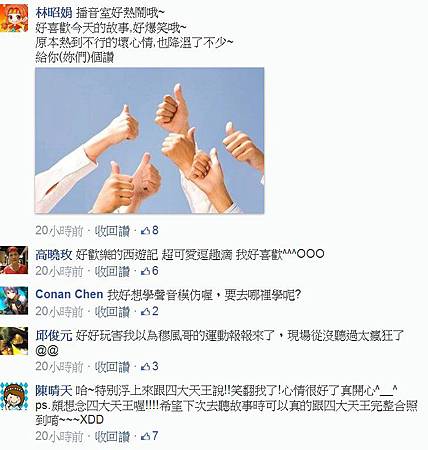View the 8 likes on 林昭娟's comment
The width and height of the screenshot is (428, 450).
pyautogui.click(x=150, y=231)
